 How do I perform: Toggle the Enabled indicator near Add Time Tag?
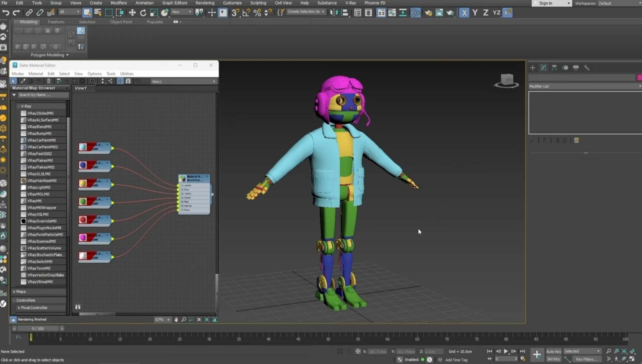click(423, 360)
